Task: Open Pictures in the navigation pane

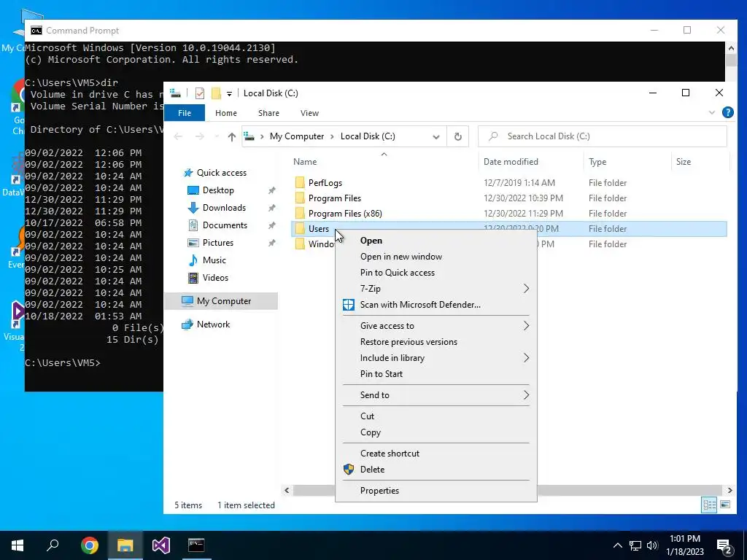Action: pyautogui.click(x=217, y=243)
